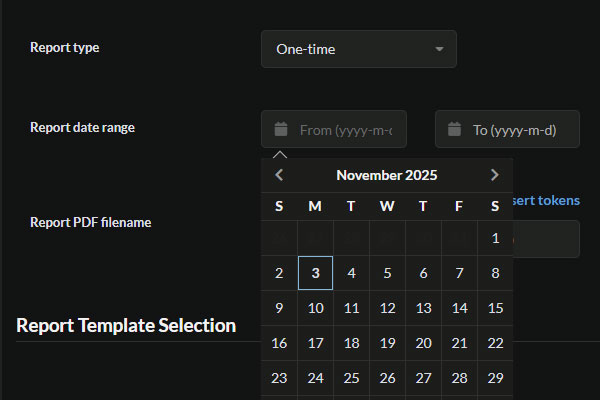600x400 pixels.
Task: Click the calendar icon in From date field
Action: [281, 129]
